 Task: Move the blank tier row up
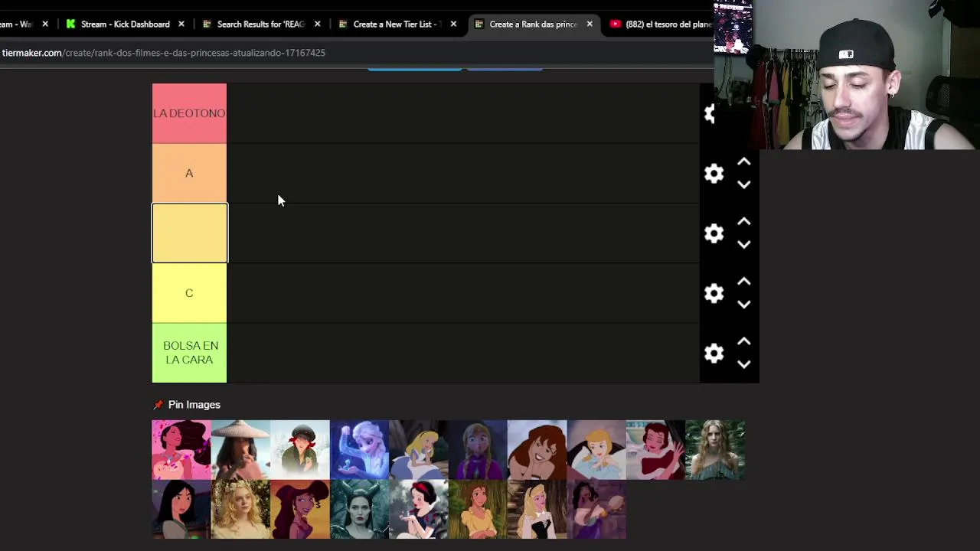pos(743,222)
